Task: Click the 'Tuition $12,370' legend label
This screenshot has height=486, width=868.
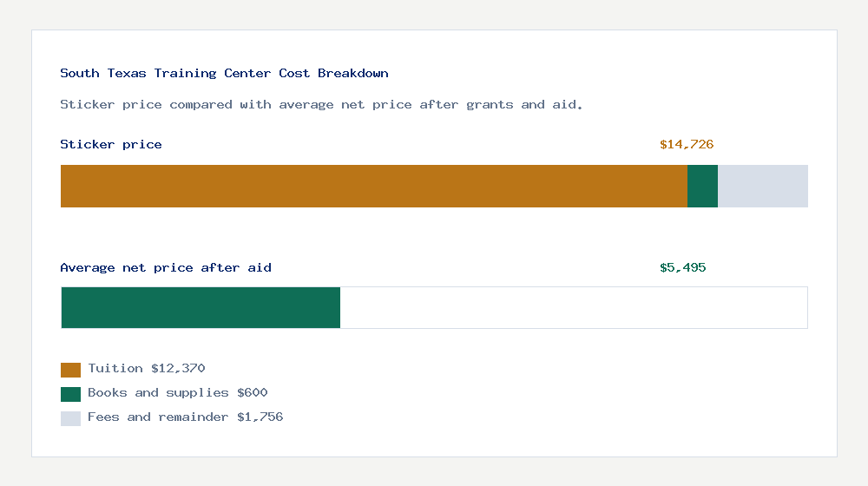Action: pyautogui.click(x=147, y=369)
